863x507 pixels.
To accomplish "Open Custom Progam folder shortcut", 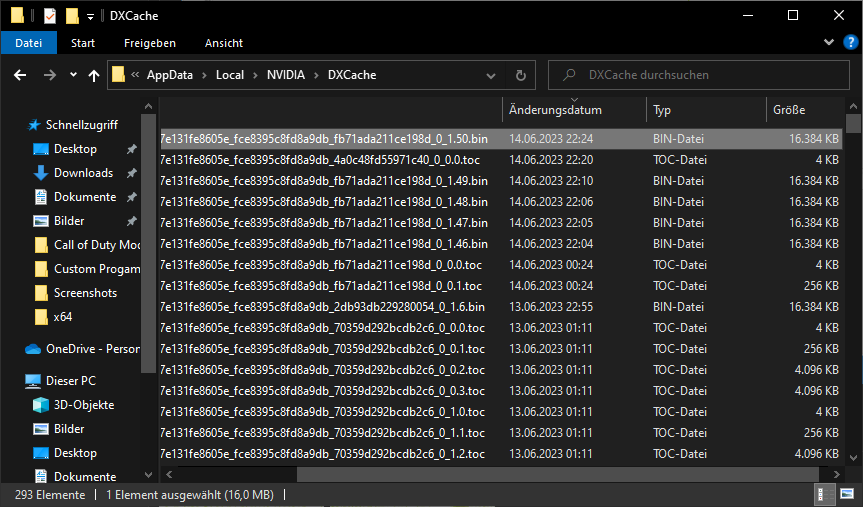I will [x=97, y=269].
